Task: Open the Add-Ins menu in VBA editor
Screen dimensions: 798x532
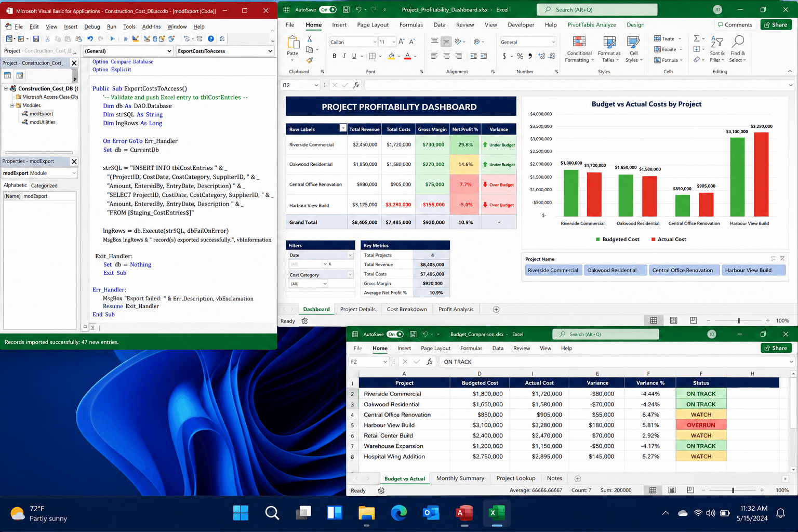Action: pos(151,26)
